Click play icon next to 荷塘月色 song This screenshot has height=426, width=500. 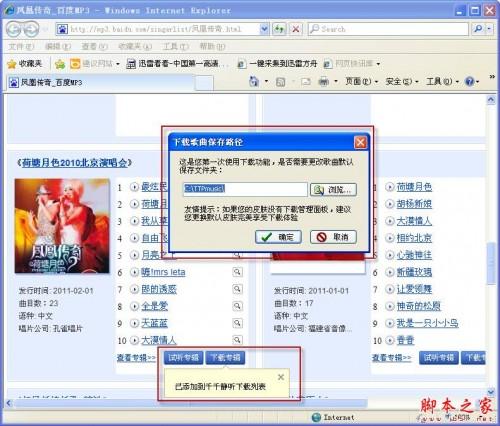[389, 187]
